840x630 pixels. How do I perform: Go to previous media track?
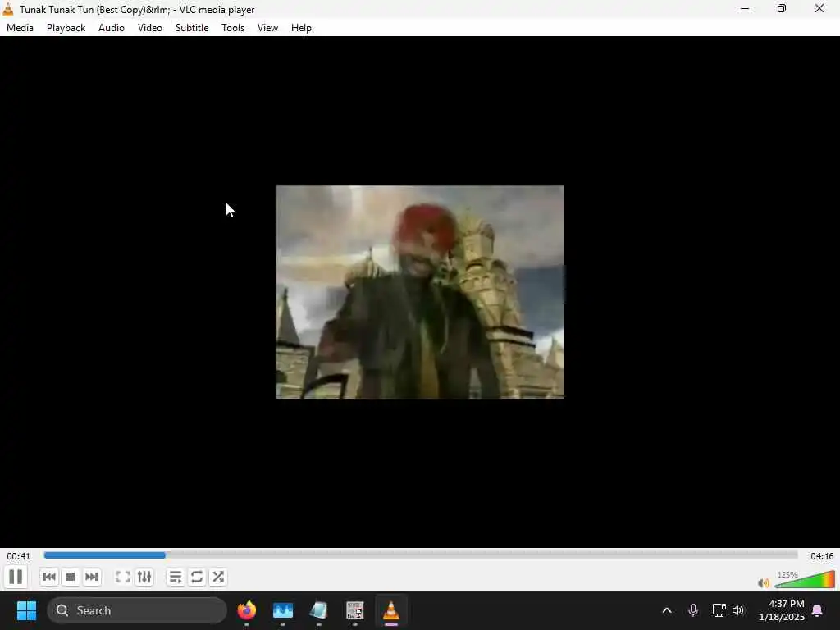pyautogui.click(x=49, y=577)
